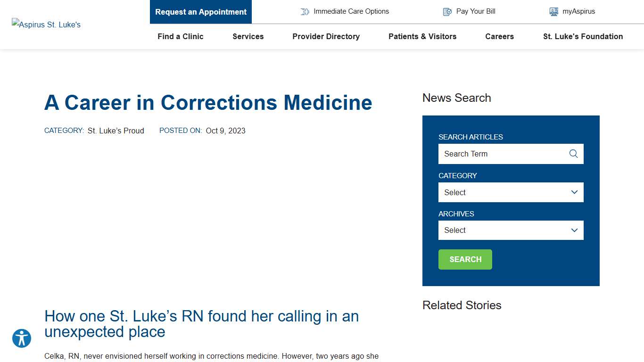Expand the Category chevron arrow

tap(574, 192)
